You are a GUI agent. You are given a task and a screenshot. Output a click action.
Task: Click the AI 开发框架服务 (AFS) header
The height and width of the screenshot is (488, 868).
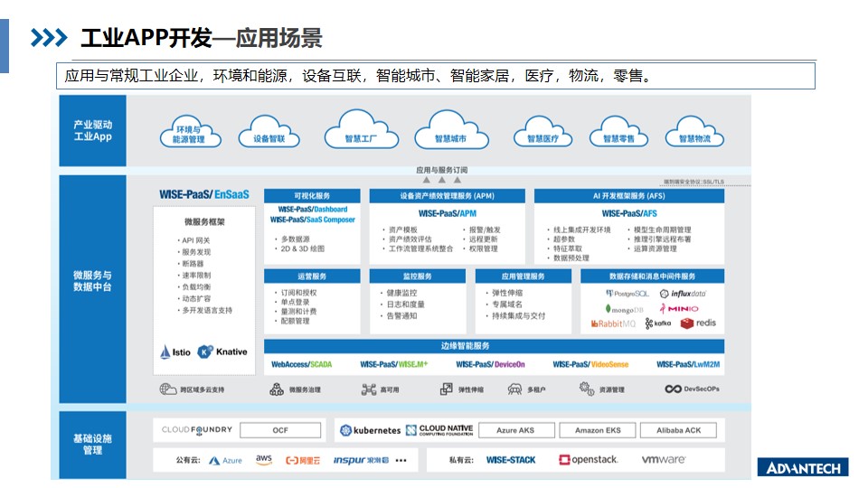tap(629, 196)
